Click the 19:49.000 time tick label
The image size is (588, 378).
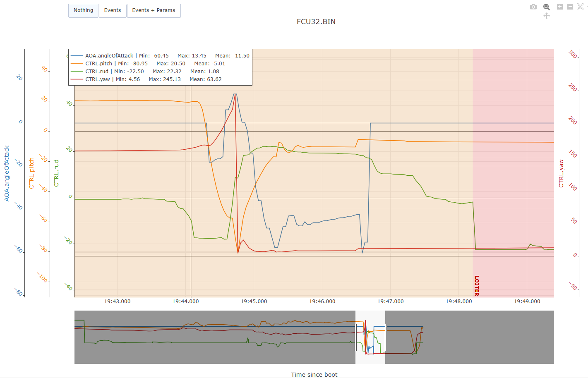527,301
